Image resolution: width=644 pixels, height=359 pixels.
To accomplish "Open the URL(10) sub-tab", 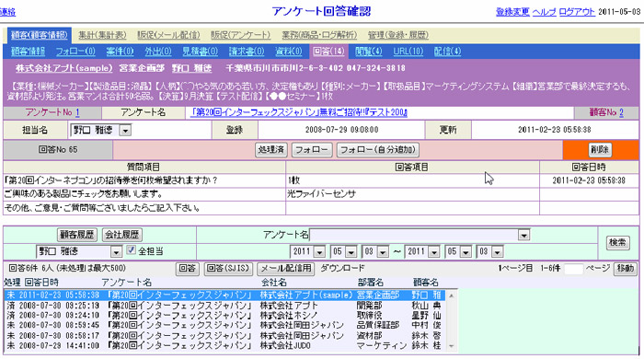I will 408,52.
